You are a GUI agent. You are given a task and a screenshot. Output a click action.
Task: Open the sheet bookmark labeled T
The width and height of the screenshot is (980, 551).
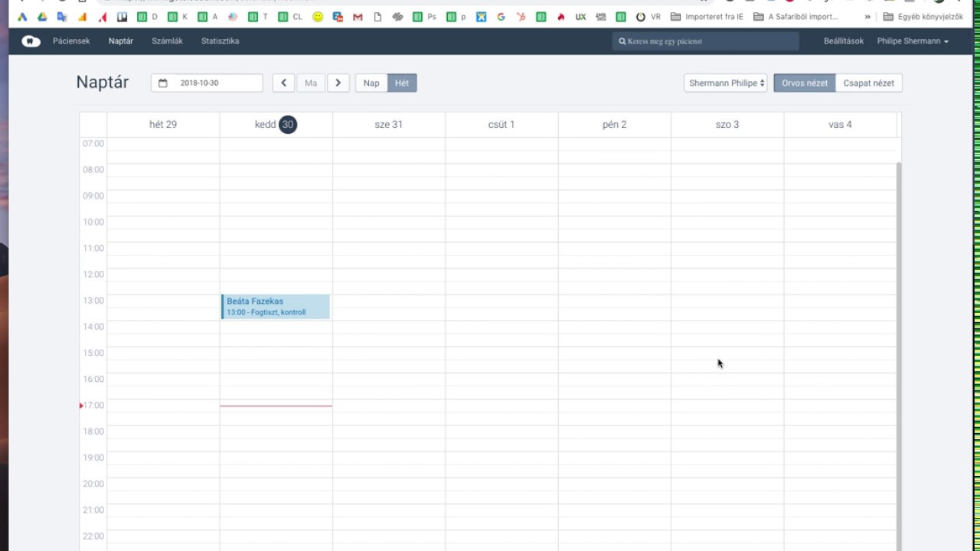tap(258, 17)
